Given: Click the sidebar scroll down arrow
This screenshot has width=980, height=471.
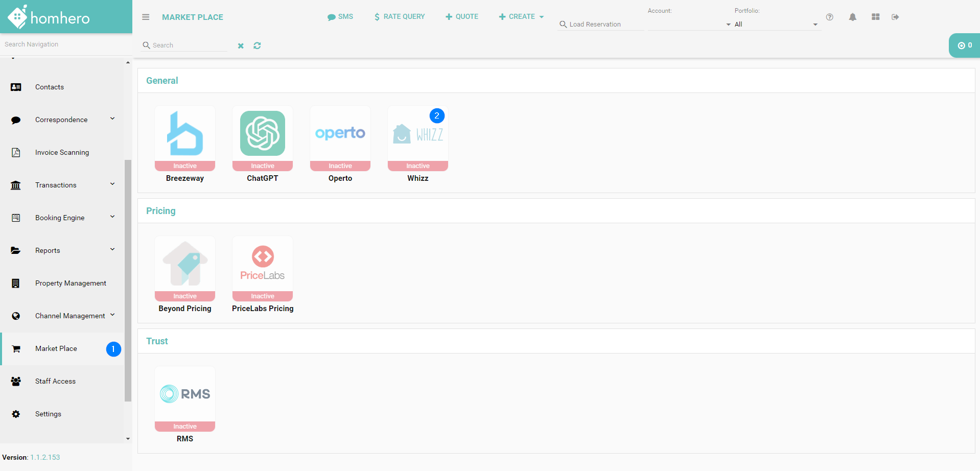Looking at the screenshot, I should point(128,438).
